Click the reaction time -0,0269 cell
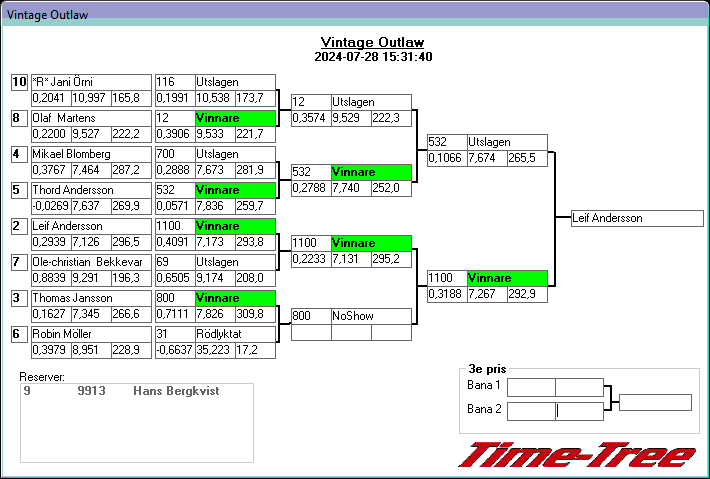The image size is (710, 479). tap(51, 206)
